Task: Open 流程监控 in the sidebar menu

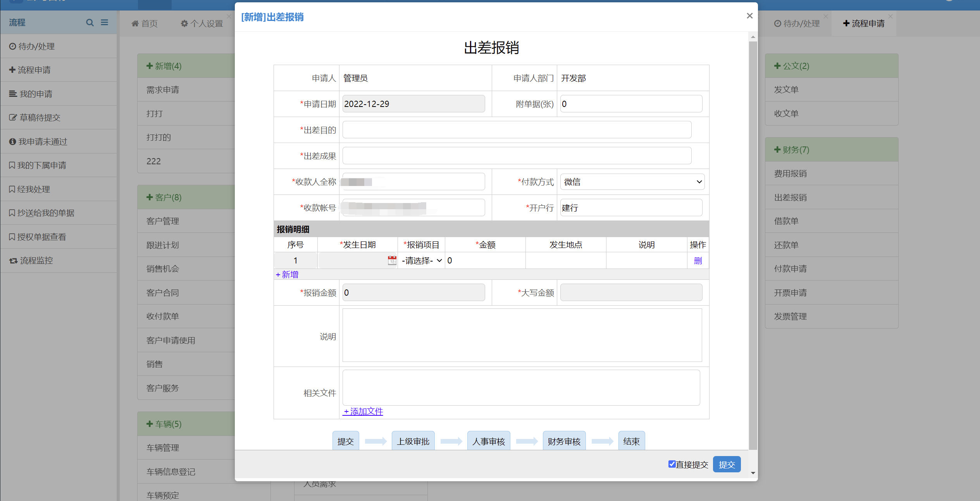Action: [59, 261]
